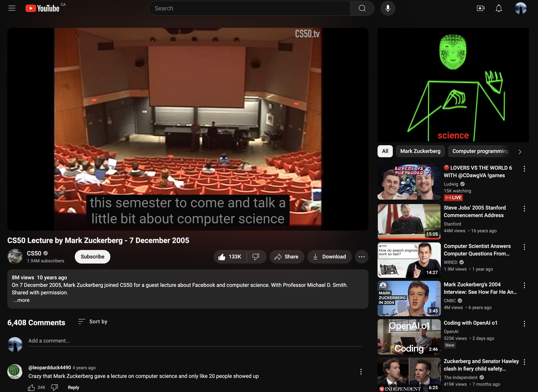Click the account avatar in header
538x392 pixels.
(520, 8)
